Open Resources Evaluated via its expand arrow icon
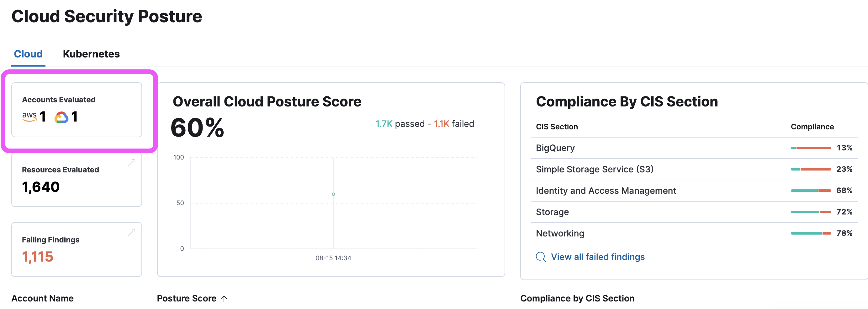 [x=131, y=163]
